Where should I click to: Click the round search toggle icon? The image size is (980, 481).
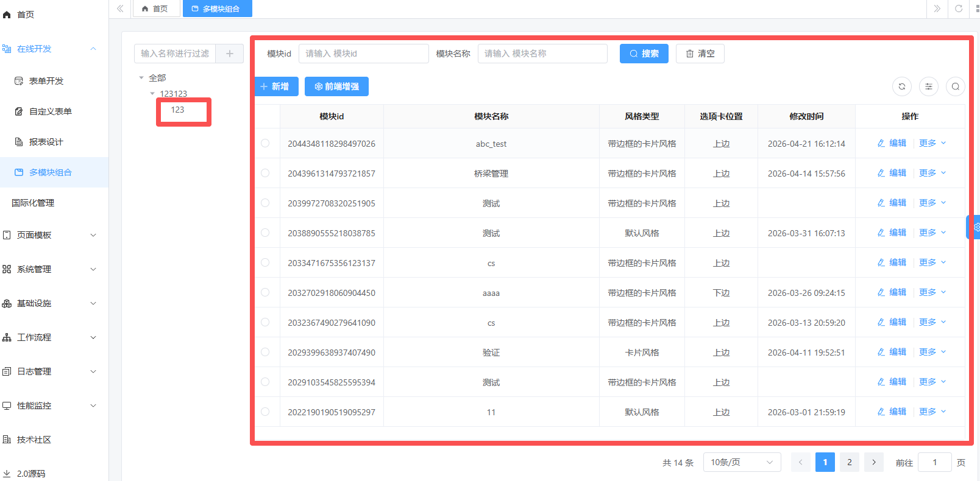coord(955,86)
